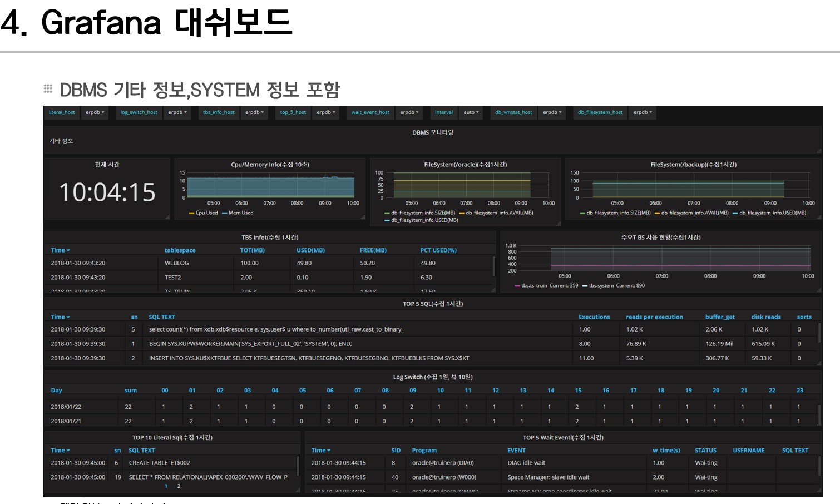Collapse the 기타 정보 dashboard row
Image resolution: width=840 pixels, height=504 pixels.
tap(61, 141)
